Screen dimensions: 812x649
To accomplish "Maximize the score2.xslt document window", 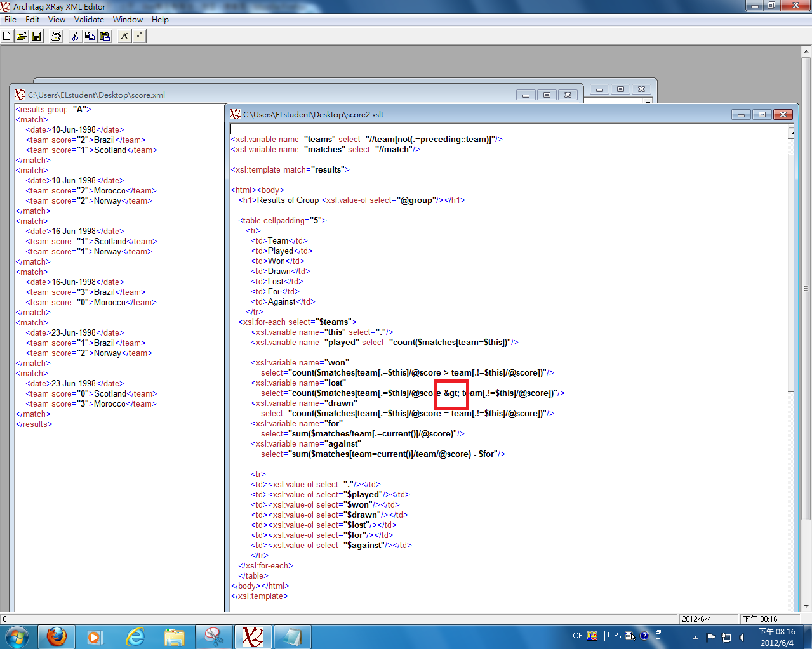I will (762, 115).
